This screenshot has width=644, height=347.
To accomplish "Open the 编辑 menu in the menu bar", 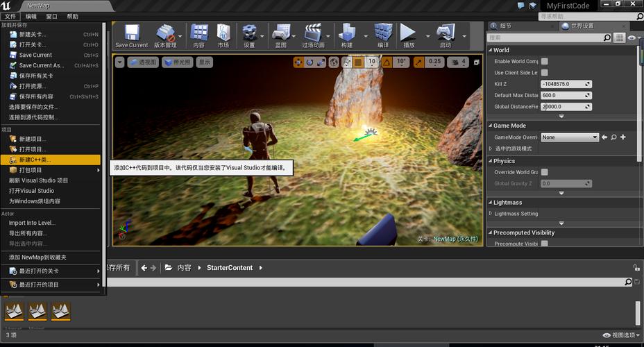I will pos(31,17).
